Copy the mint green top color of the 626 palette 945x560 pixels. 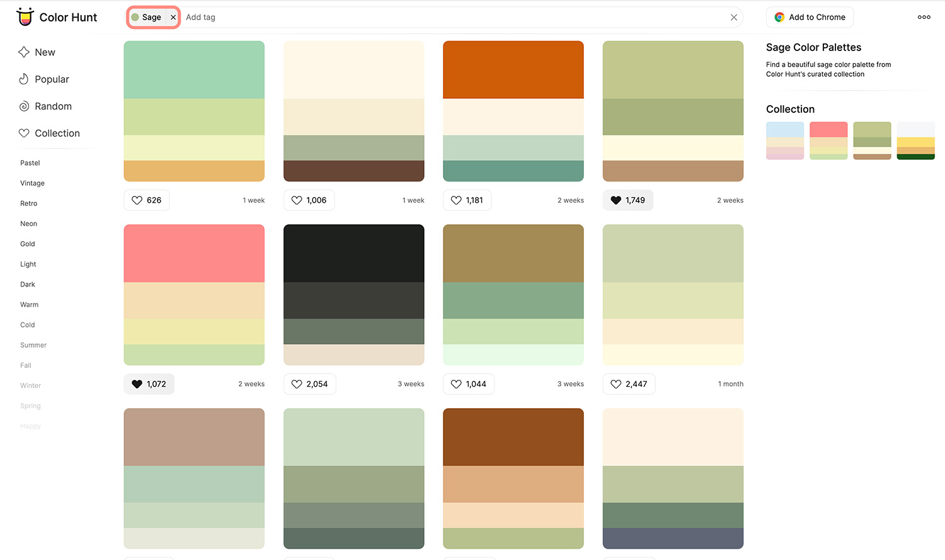(x=194, y=70)
